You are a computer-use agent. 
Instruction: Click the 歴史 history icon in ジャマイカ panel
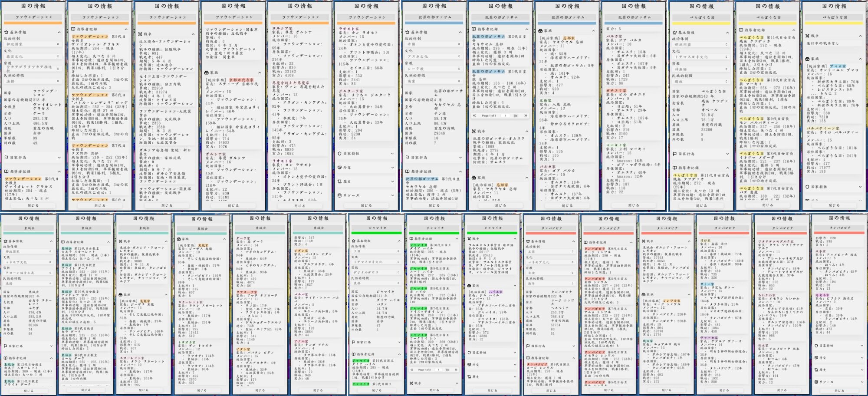(x=469, y=377)
